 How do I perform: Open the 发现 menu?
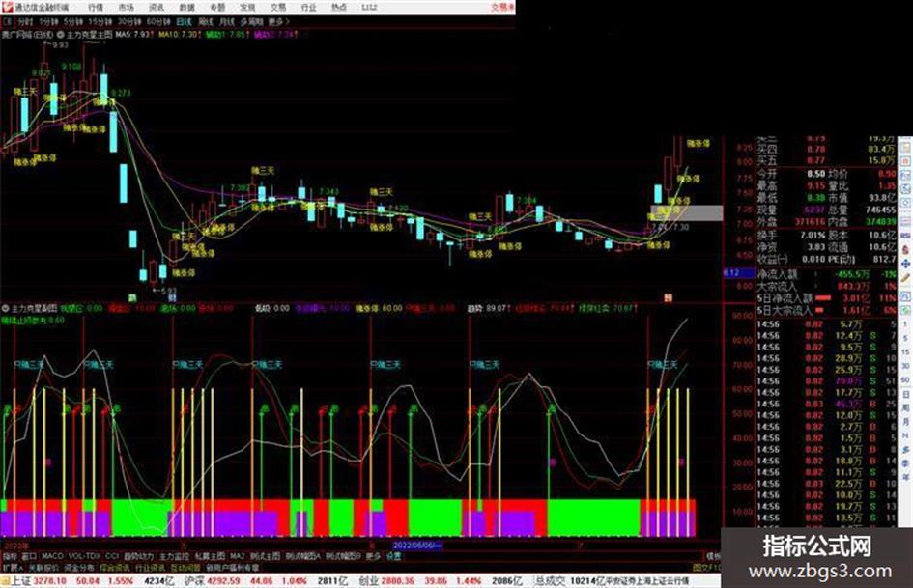(247, 8)
